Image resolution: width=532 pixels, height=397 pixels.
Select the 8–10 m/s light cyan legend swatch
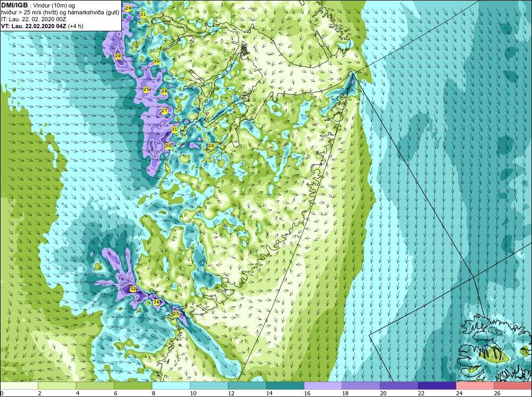point(171,385)
